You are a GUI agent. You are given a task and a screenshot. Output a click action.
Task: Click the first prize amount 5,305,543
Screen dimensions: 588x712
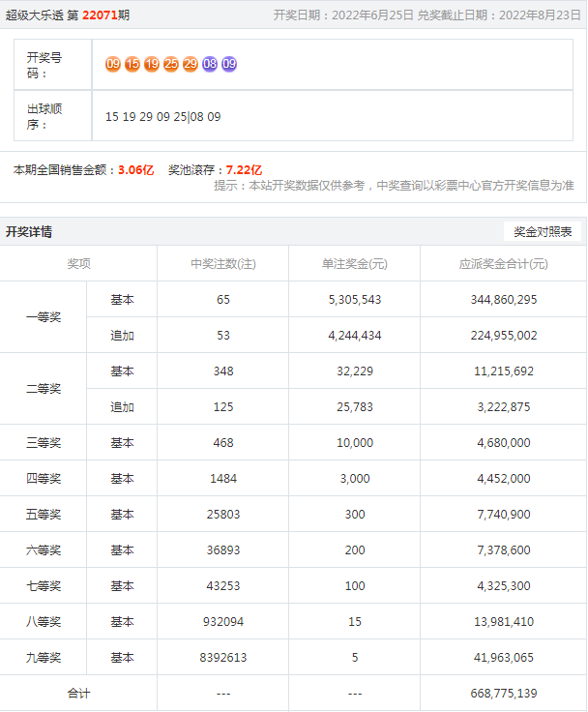354,300
